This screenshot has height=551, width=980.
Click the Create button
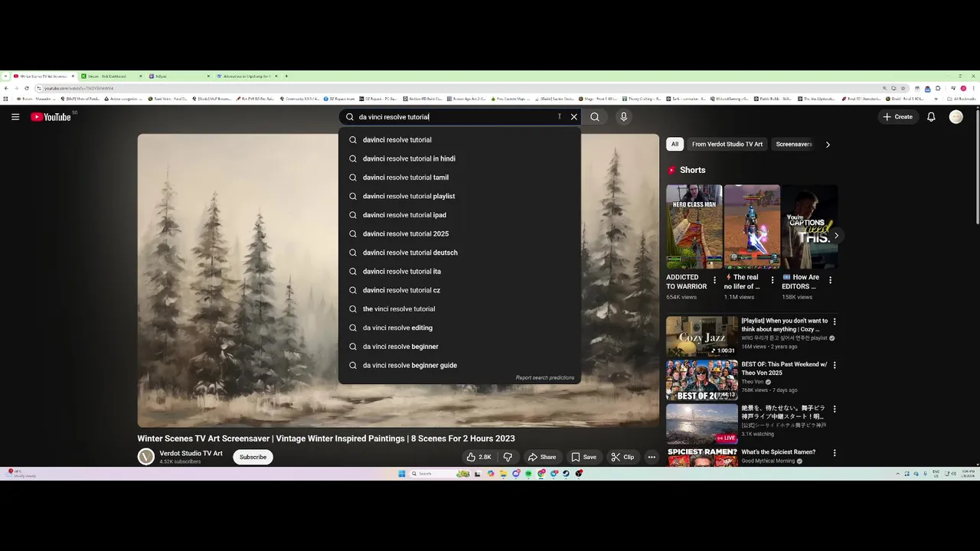897,117
